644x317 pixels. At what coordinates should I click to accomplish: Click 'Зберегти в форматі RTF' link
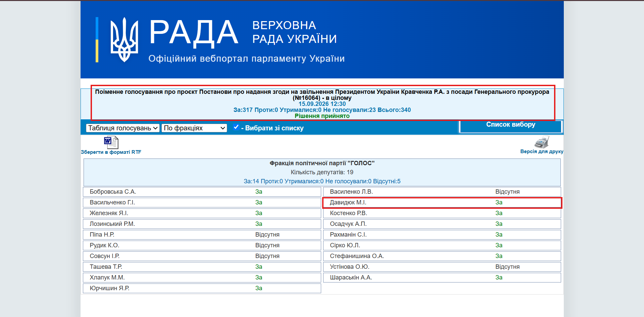click(x=111, y=152)
